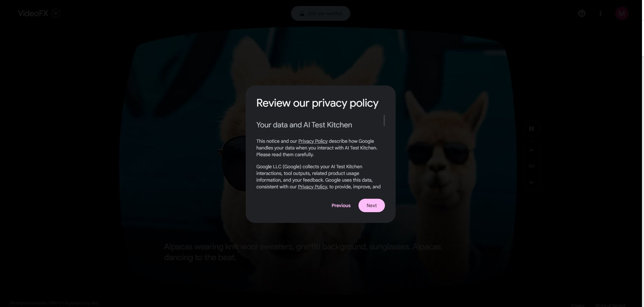Open the help question mark icon
This screenshot has width=644, height=307.
(x=582, y=13)
